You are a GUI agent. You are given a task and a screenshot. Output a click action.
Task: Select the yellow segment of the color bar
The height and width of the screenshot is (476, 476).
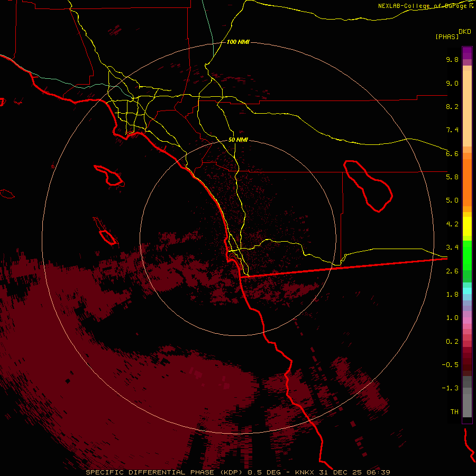[467, 226]
